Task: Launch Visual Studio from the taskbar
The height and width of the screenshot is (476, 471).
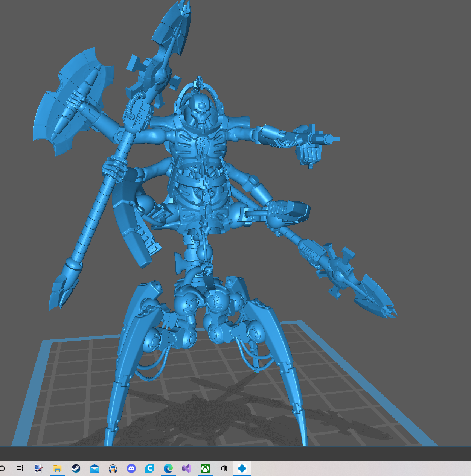Action: [186, 468]
